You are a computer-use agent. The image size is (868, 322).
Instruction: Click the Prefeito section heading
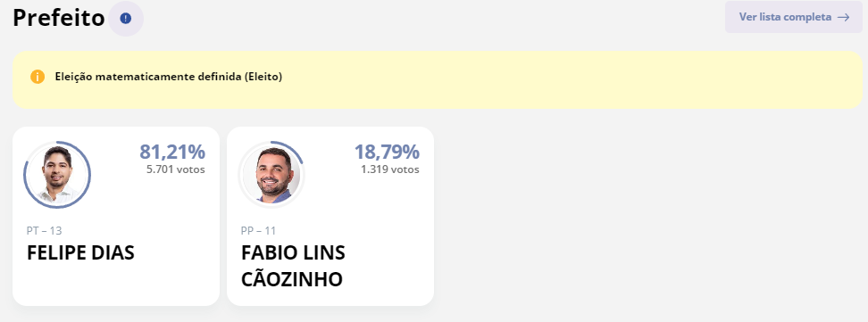[x=59, y=18]
